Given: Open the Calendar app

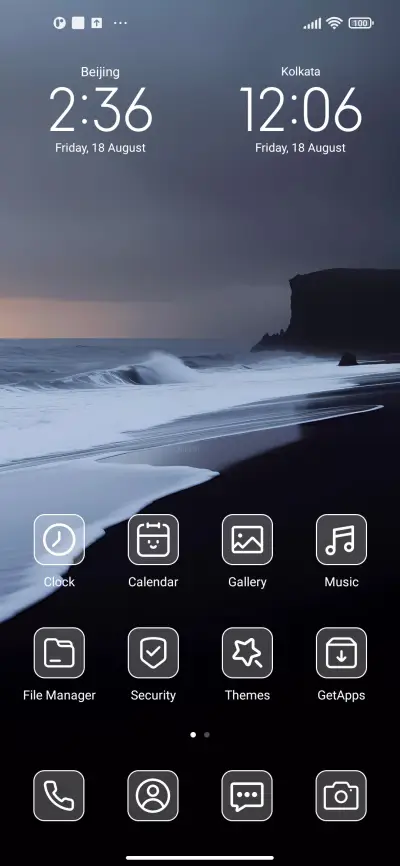Looking at the screenshot, I should [153, 540].
